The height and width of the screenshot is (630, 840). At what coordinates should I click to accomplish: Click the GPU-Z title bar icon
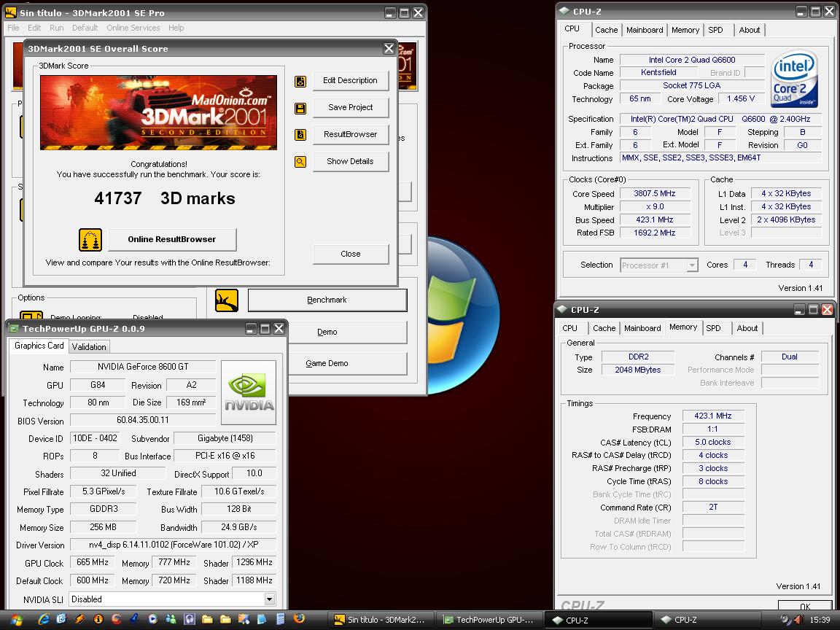(15, 328)
